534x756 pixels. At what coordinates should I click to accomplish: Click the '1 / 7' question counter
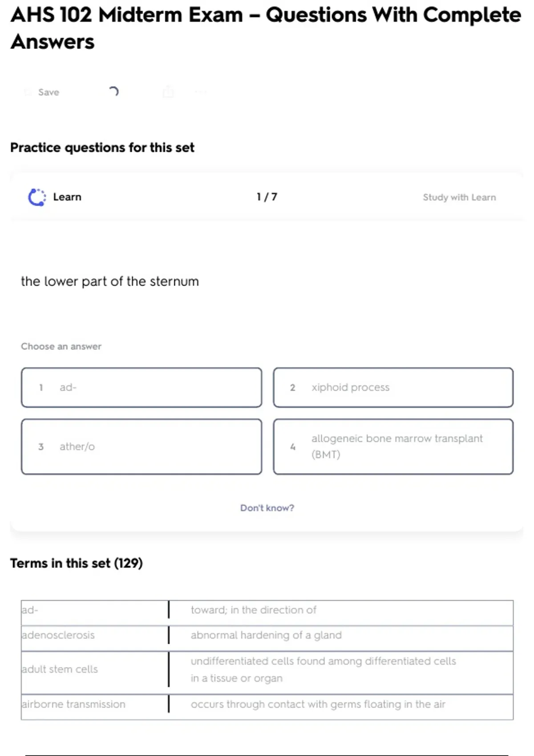[267, 197]
